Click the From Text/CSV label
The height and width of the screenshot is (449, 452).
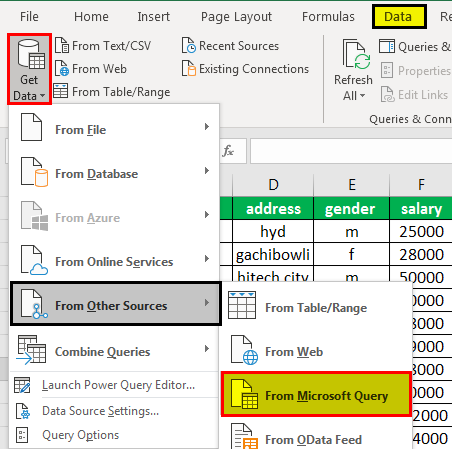pos(112,46)
